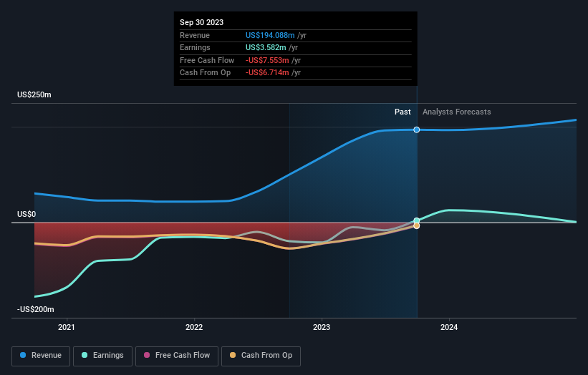Select the 2023 x-axis label
Viewport: 588px width, 375px height.
[x=322, y=328]
